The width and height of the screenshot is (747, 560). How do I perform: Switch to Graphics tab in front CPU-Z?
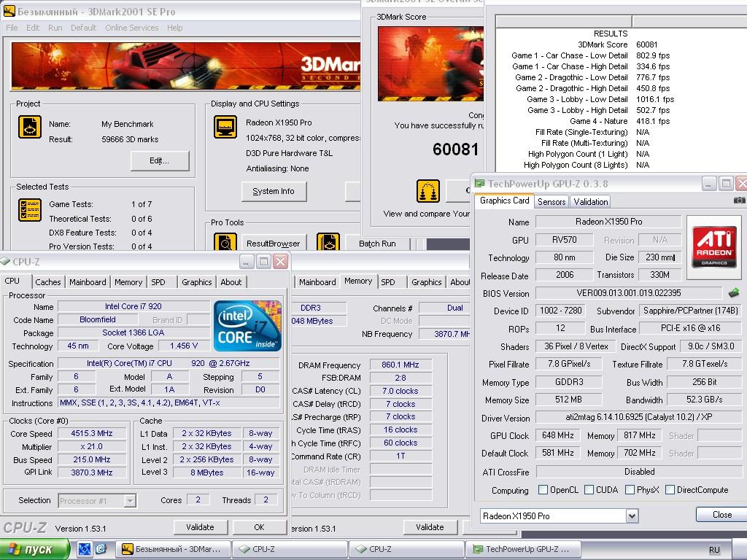pyautogui.click(x=197, y=282)
